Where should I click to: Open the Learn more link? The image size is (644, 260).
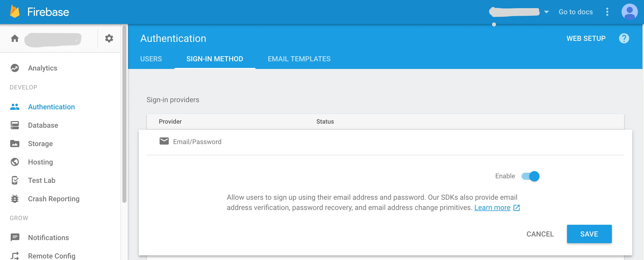(x=492, y=208)
